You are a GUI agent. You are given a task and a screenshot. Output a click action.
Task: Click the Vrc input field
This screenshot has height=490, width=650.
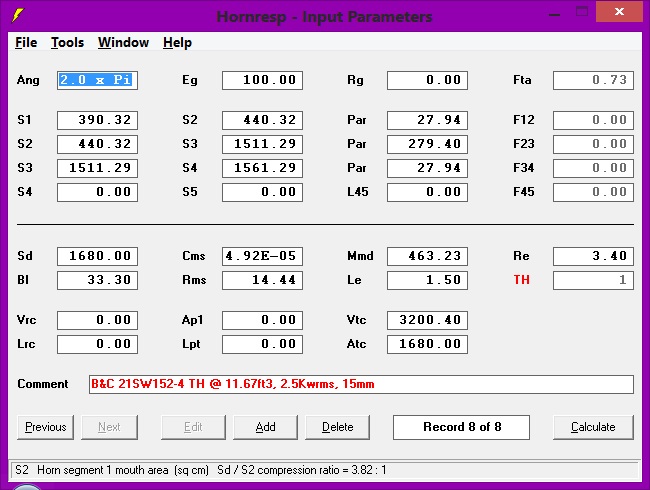(97, 320)
